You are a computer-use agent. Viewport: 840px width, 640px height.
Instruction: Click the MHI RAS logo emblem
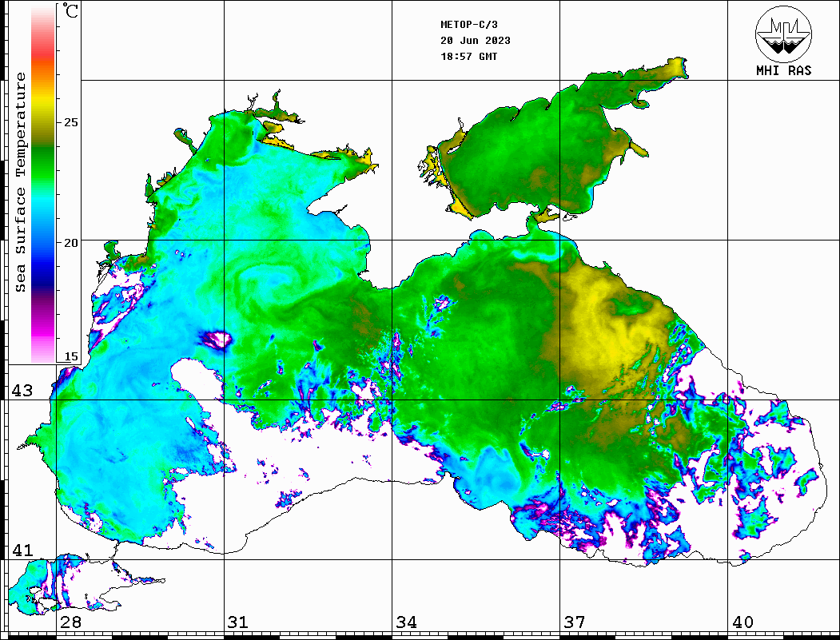pos(783,34)
